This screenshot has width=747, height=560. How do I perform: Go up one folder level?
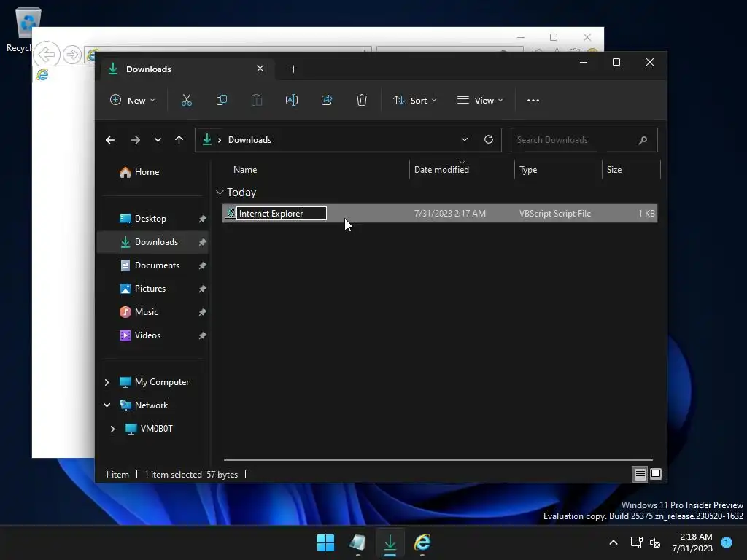tap(179, 140)
